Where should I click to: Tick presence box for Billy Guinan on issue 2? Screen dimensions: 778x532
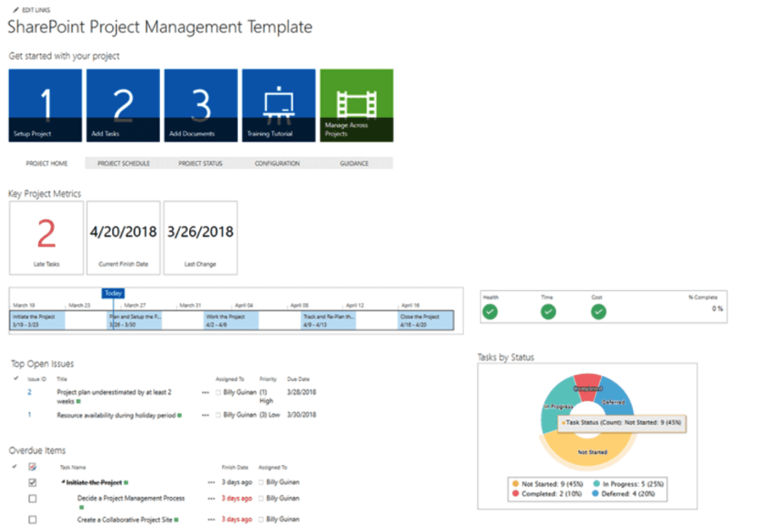tap(218, 393)
